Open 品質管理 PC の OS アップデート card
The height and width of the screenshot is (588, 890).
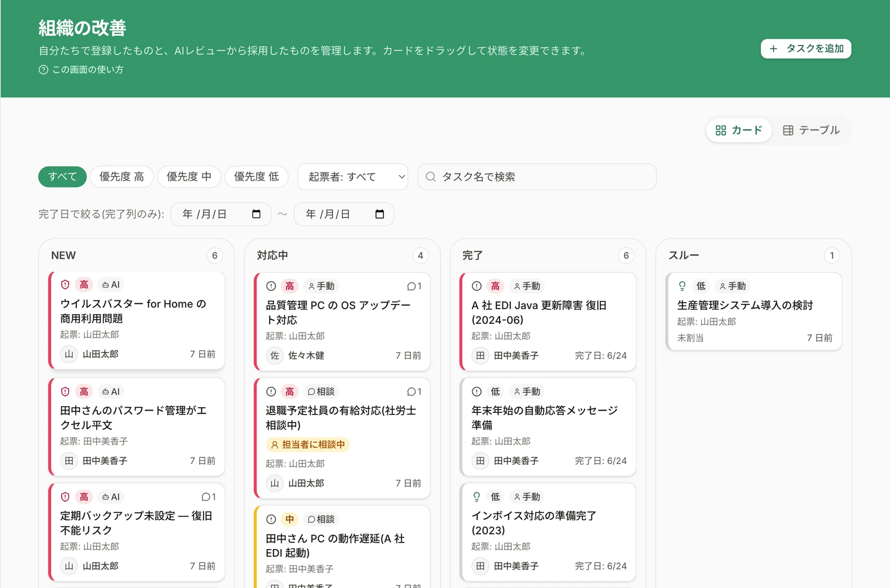343,322
